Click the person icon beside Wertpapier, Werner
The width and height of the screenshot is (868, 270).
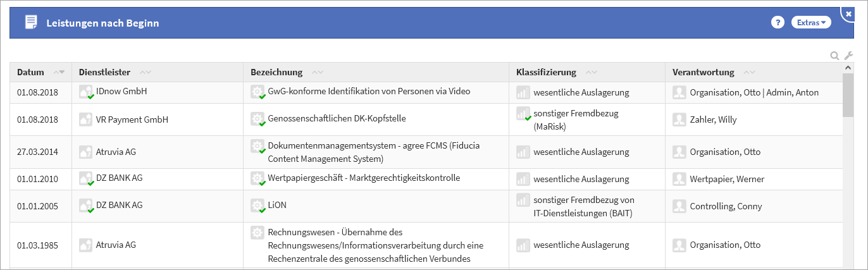679,179
